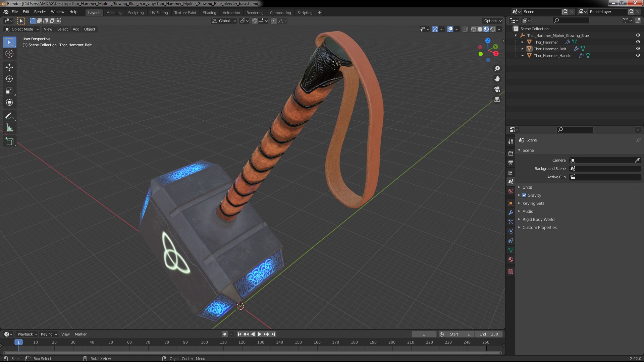Click the outliner search field

tap(571, 20)
